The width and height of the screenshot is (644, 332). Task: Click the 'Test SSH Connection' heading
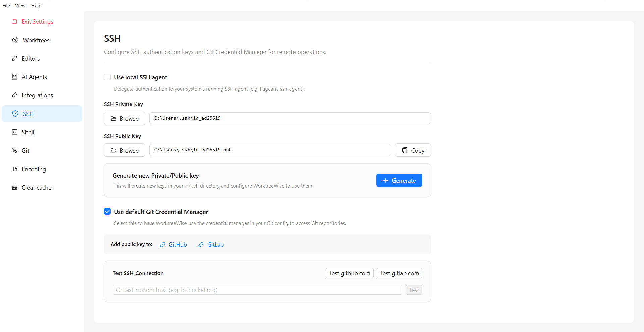[138, 273]
